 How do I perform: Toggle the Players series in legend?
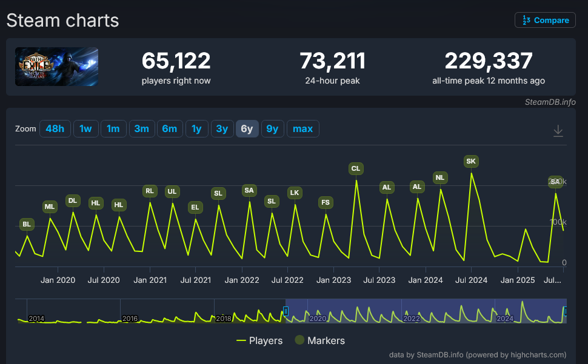pos(259,340)
